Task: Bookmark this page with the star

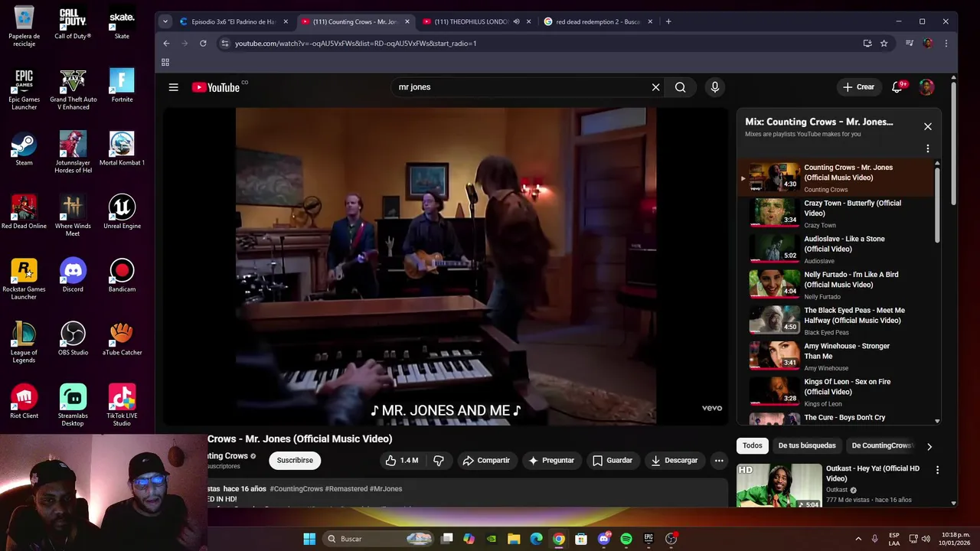Action: click(884, 44)
